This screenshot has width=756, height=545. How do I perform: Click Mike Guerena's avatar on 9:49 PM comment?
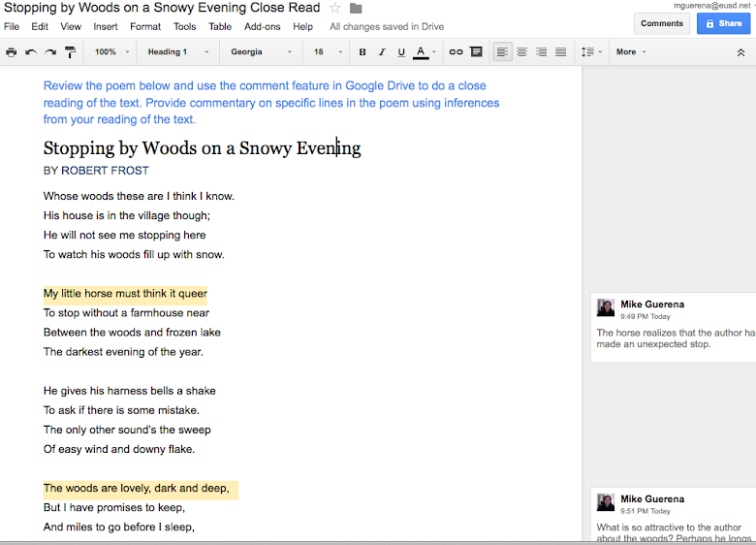[606, 307]
